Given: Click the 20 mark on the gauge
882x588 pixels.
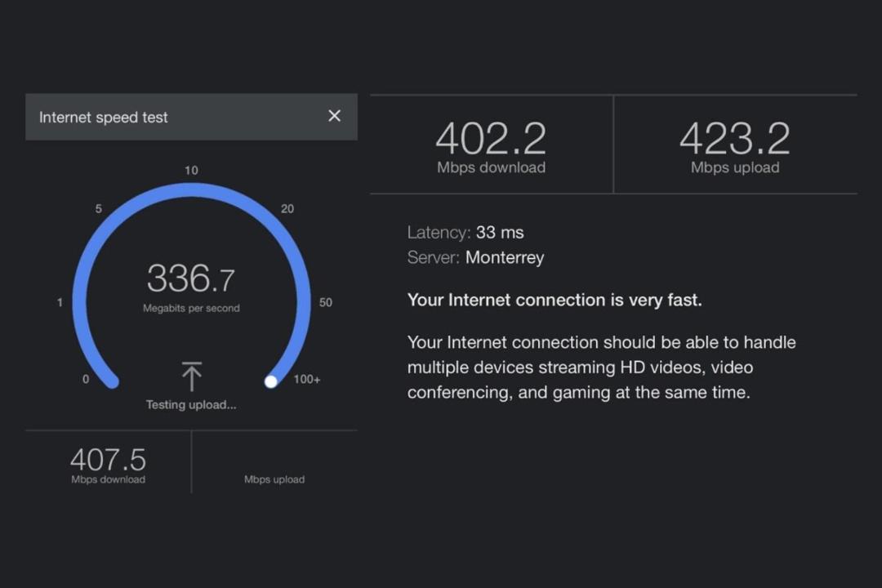Looking at the screenshot, I should [x=287, y=209].
